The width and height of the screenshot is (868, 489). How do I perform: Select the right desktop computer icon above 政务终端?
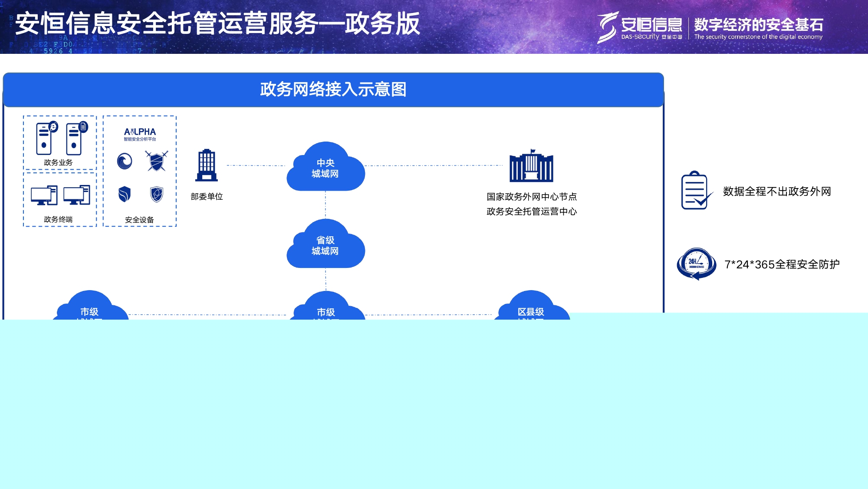pos(77,195)
